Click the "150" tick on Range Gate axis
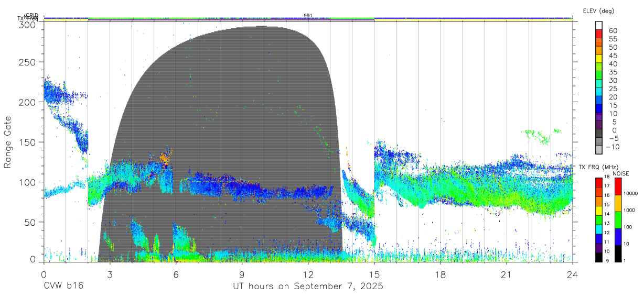 pyautogui.click(x=27, y=142)
